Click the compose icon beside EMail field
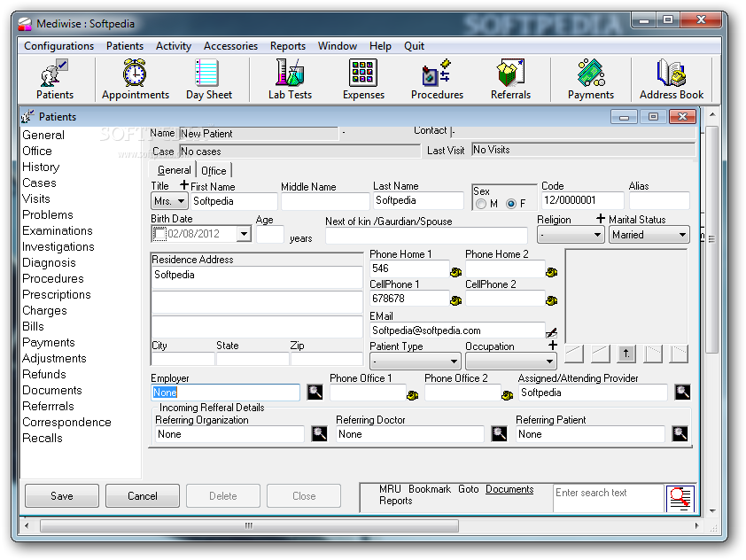Viewport: 746px width, 560px height. (551, 332)
